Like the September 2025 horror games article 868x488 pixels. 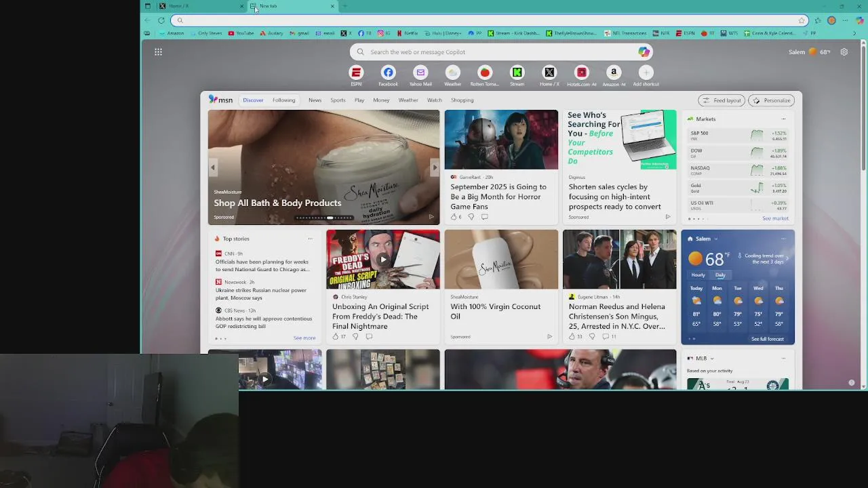pos(454,217)
